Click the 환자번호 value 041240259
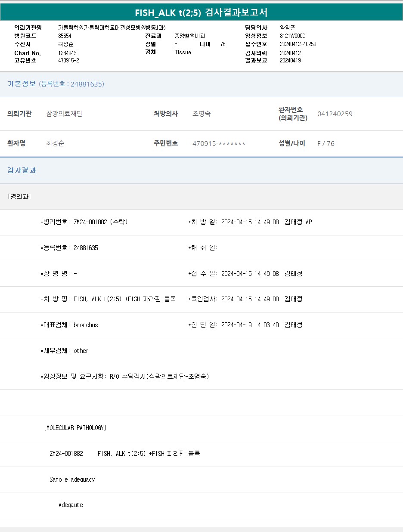The width and height of the screenshot is (403, 532). [x=335, y=114]
